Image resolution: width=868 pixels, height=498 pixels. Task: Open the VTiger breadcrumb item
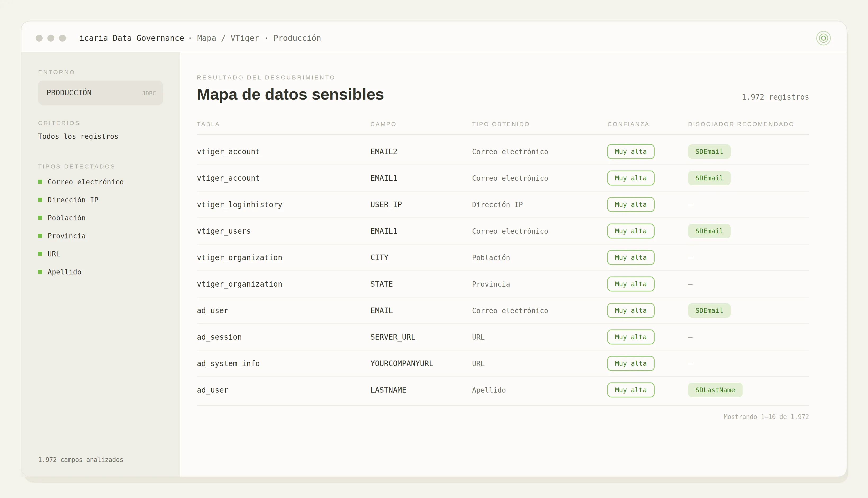pos(245,38)
